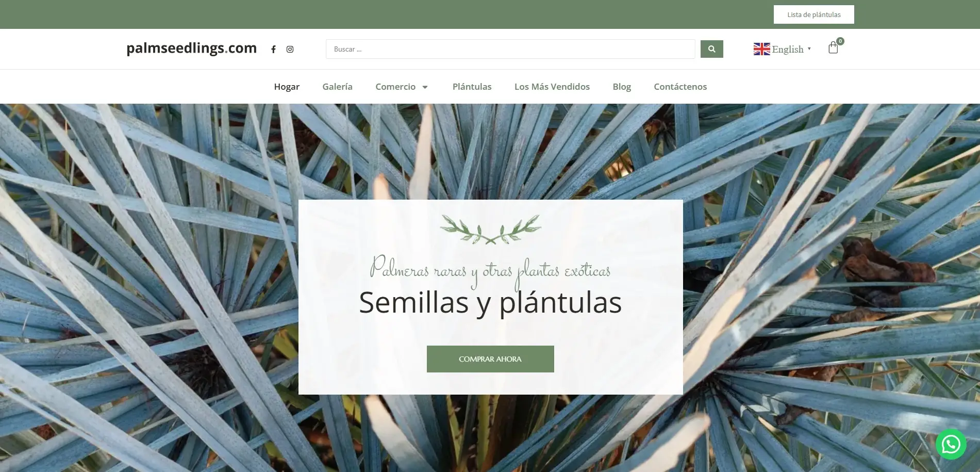The width and height of the screenshot is (980, 472).
Task: Click the British flag language icon
Action: (761, 48)
